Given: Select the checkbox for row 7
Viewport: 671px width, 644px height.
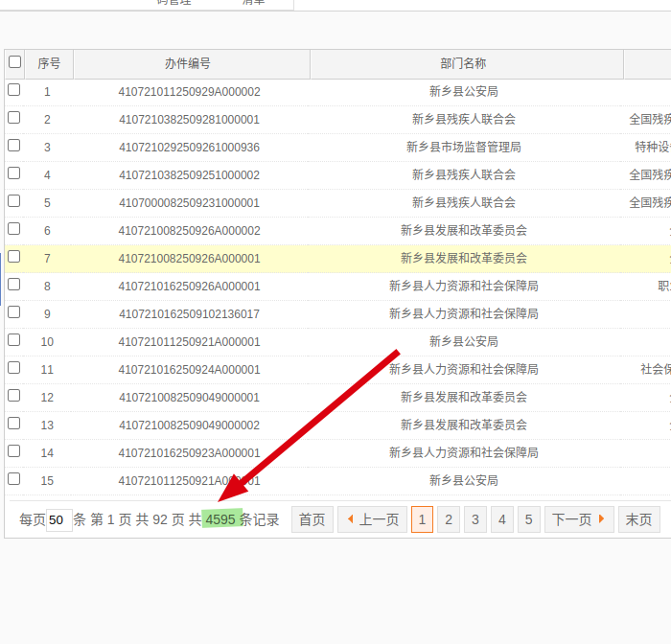Looking at the screenshot, I should tap(14, 257).
